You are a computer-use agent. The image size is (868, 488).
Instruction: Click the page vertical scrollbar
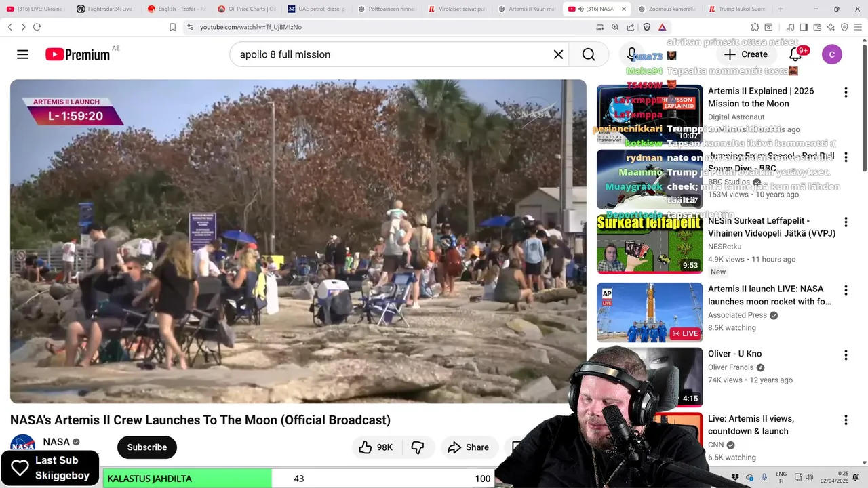pyautogui.click(x=864, y=108)
